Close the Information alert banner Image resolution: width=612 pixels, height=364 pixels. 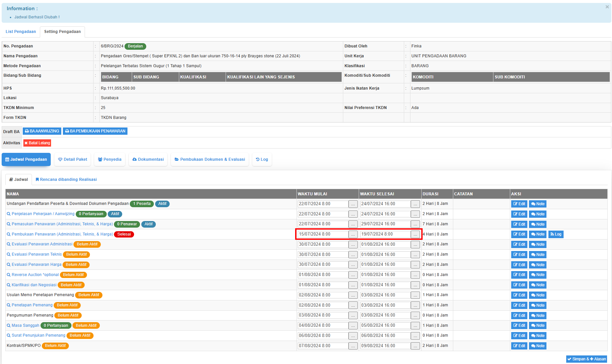(607, 7)
